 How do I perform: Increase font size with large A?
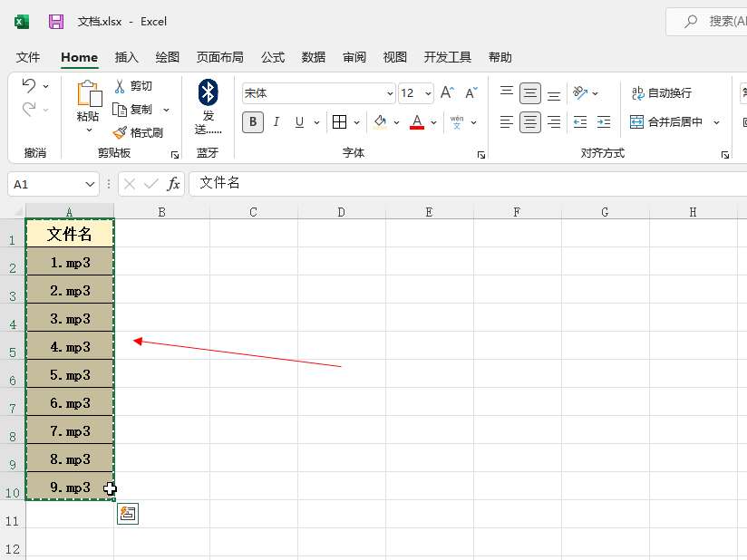pos(447,92)
